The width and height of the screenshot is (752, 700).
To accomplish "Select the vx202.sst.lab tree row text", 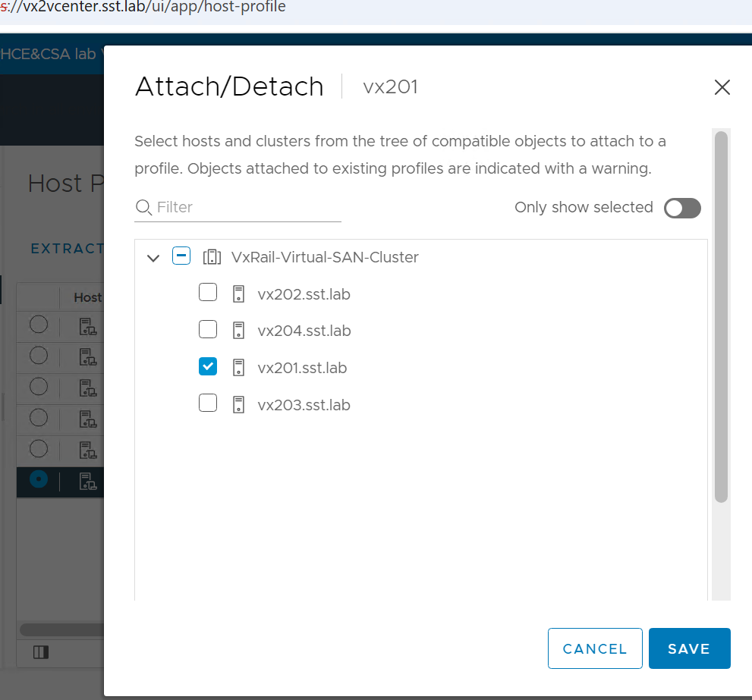I will (304, 294).
